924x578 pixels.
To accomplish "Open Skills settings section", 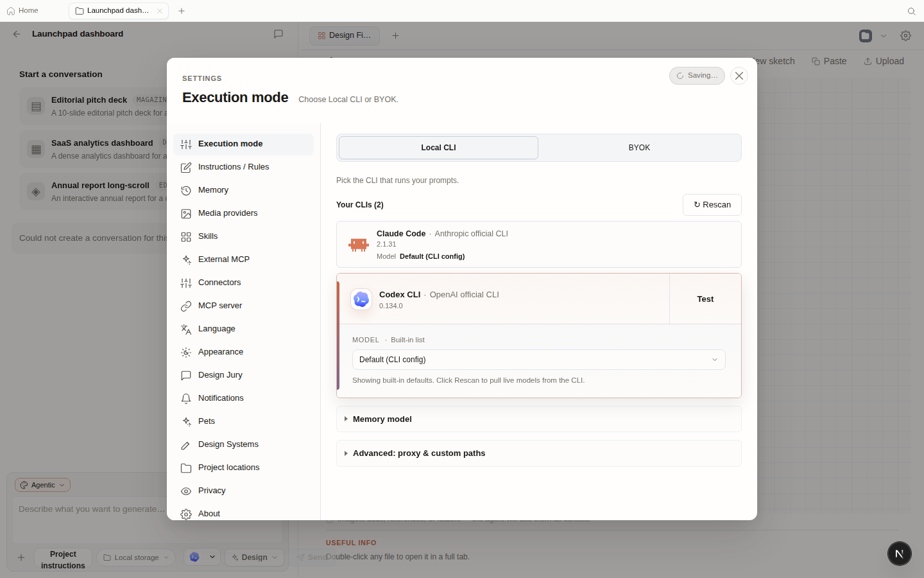I will click(243, 236).
